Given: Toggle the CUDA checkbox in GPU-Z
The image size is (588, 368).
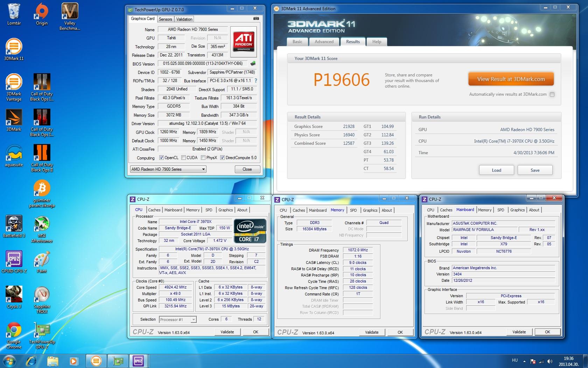Looking at the screenshot, I should point(183,158).
